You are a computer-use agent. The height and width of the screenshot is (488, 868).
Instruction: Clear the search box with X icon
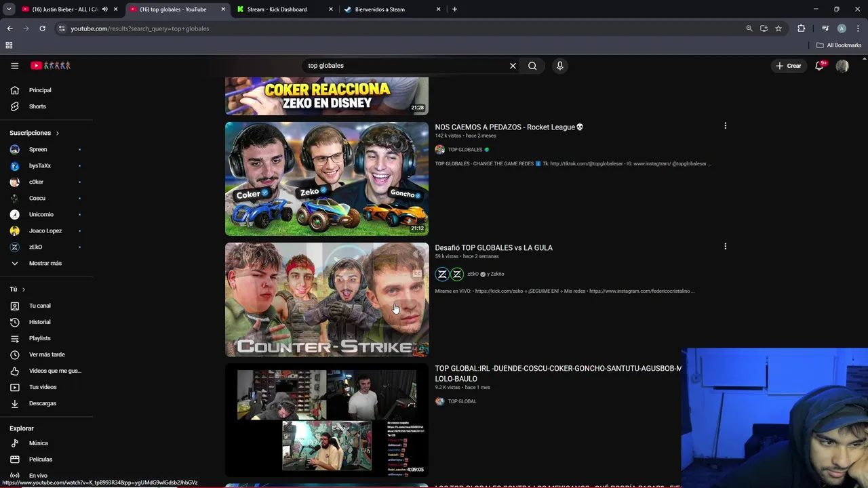(513, 66)
